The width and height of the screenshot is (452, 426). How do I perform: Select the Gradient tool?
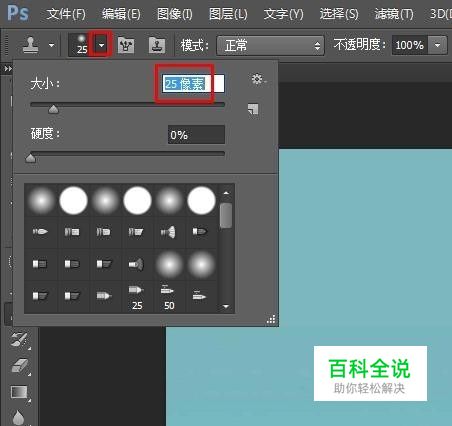tap(19, 392)
